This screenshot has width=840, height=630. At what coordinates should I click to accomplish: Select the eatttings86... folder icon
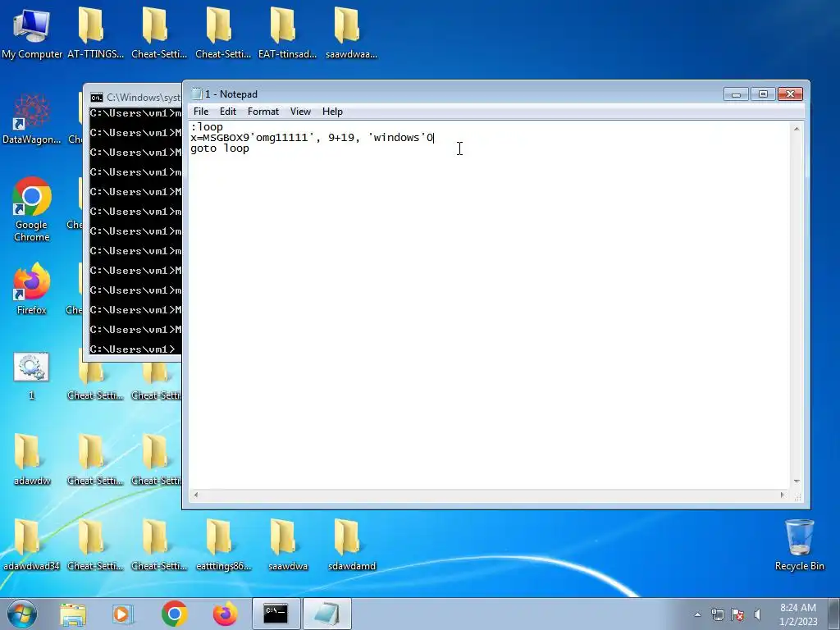tap(223, 545)
